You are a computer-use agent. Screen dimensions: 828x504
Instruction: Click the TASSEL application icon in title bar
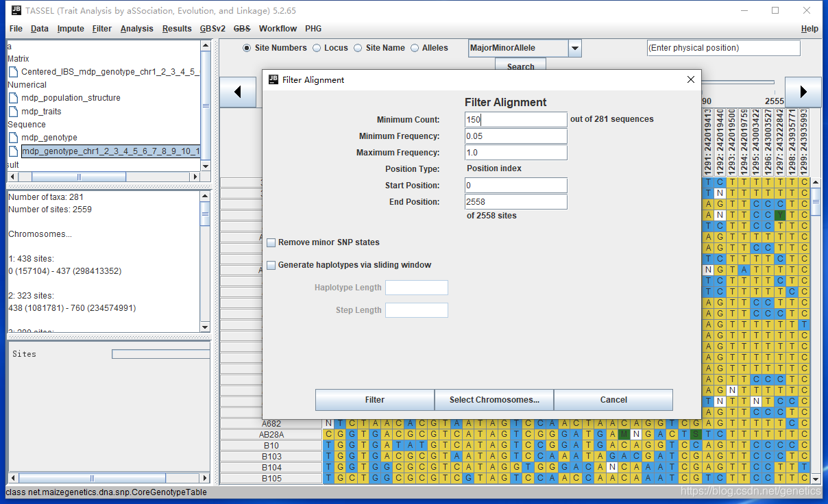tap(16, 10)
